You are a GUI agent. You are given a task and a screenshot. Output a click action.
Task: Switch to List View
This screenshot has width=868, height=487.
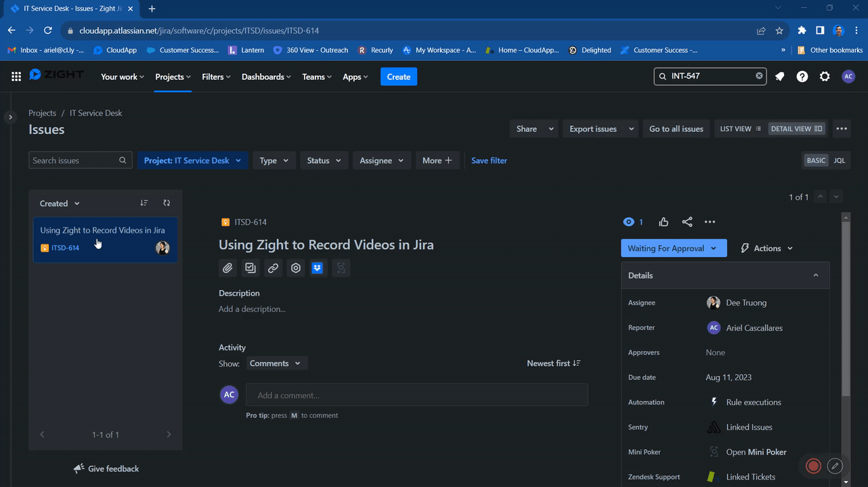coord(740,129)
